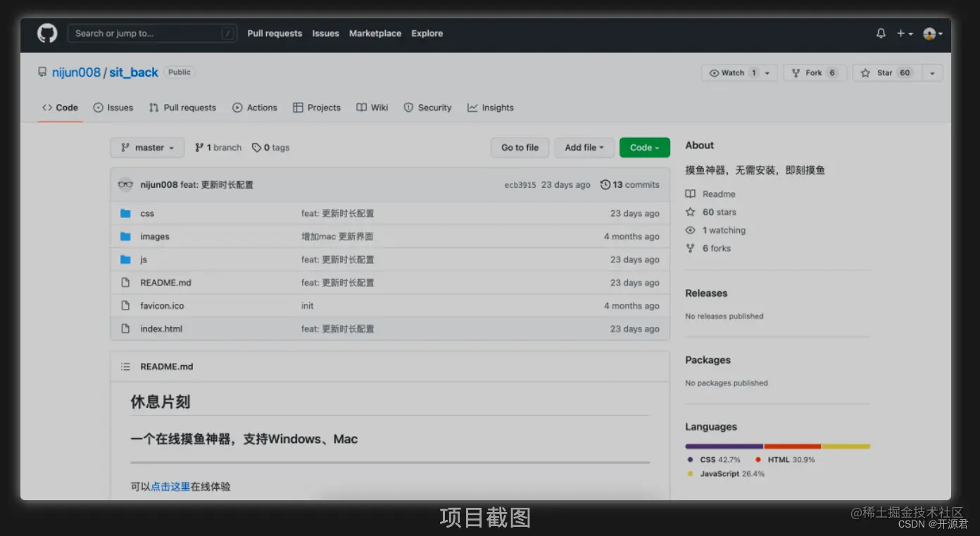This screenshot has width=980, height=536.
Task: View the 13 commits history
Action: tap(630, 185)
